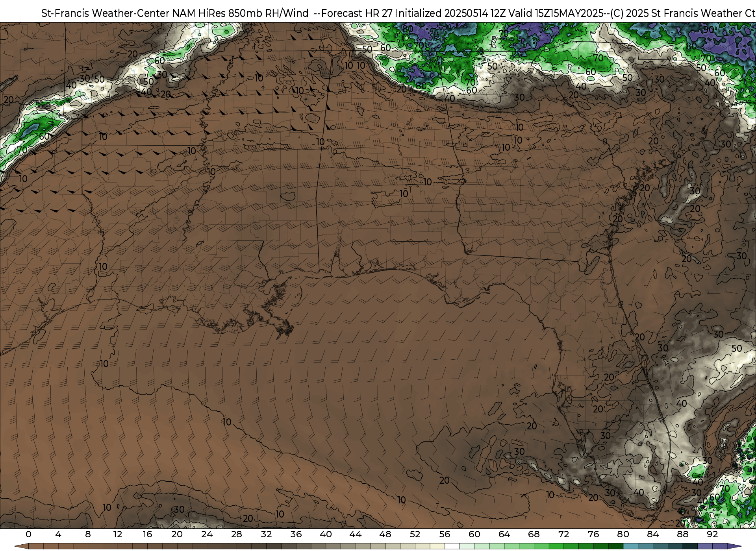
Task: Click the colorbar tick label '28'
Action: (237, 534)
